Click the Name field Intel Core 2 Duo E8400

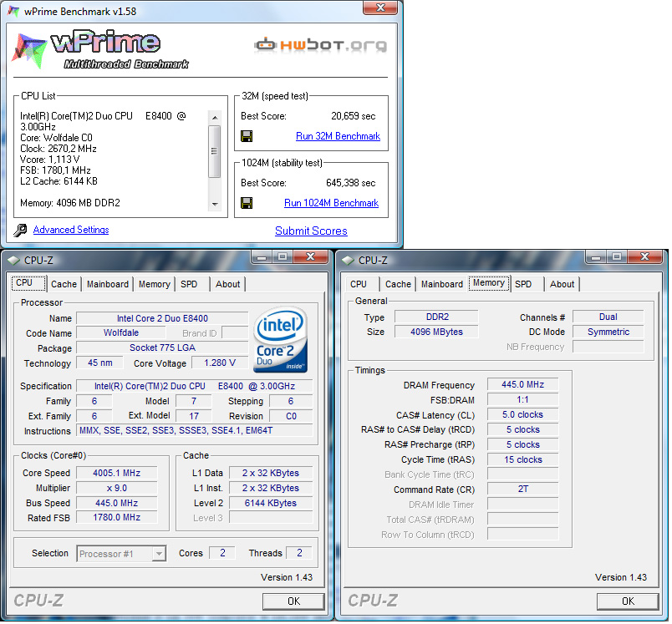(162, 318)
